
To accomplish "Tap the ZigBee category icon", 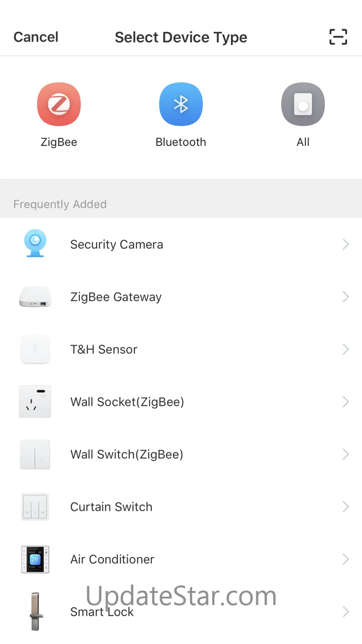I will [59, 104].
